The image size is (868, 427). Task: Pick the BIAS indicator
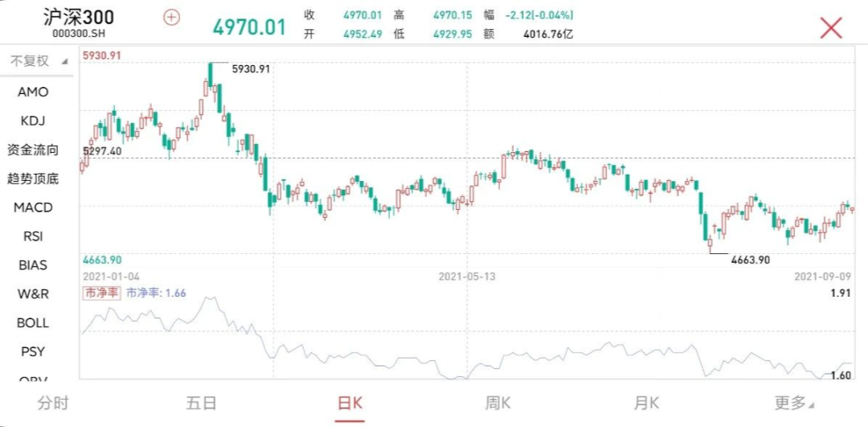click(33, 265)
